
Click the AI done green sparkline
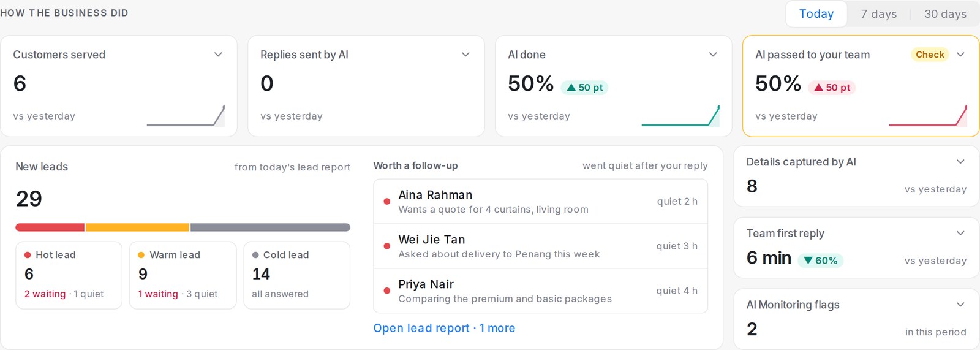tap(680, 116)
